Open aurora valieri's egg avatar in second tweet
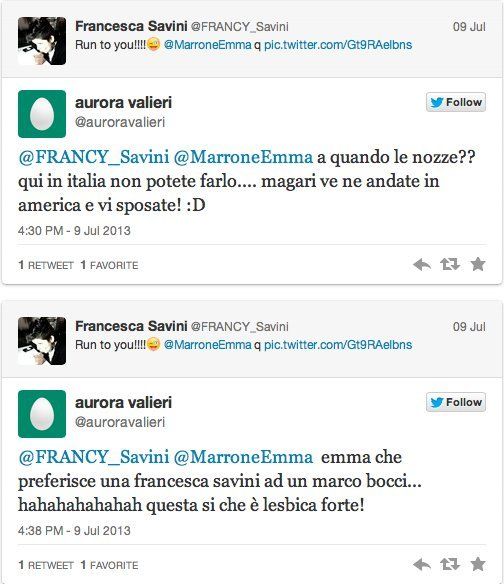 (42, 414)
